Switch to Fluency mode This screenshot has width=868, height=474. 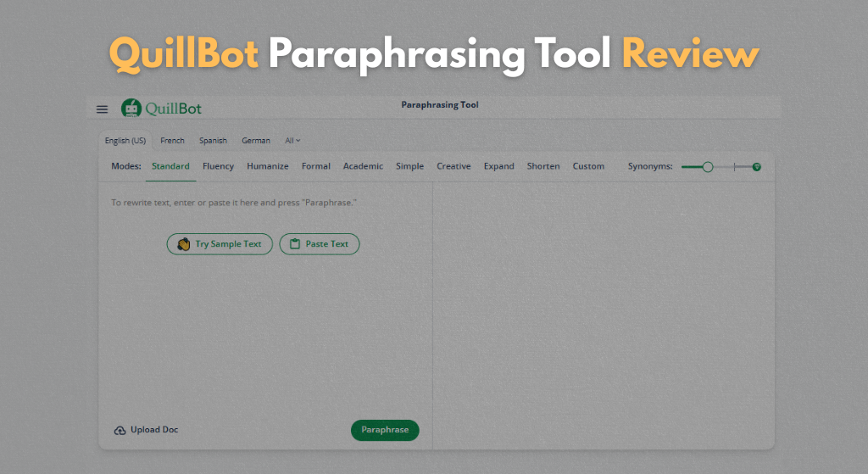(x=218, y=166)
